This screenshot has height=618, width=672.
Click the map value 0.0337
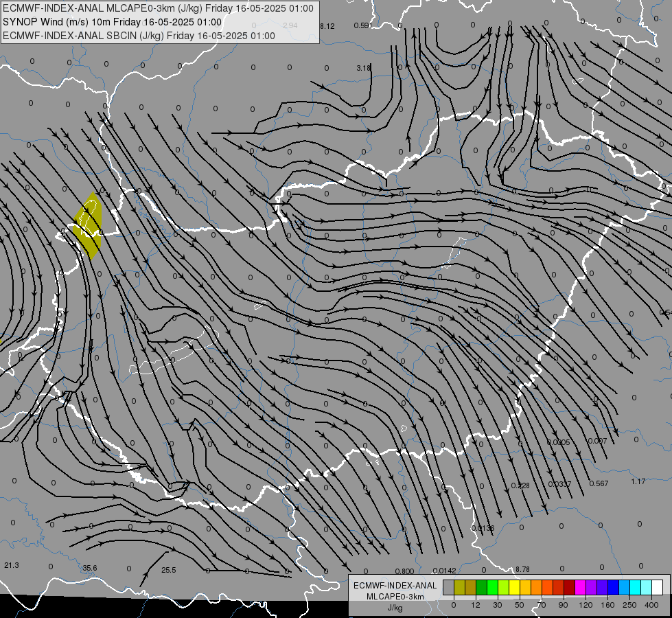(x=559, y=484)
